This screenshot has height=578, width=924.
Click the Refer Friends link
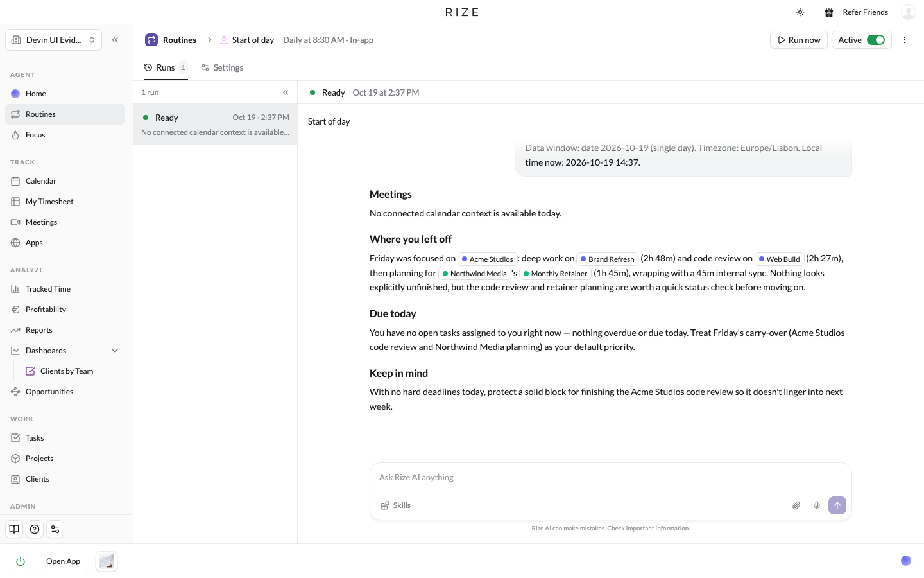(865, 12)
